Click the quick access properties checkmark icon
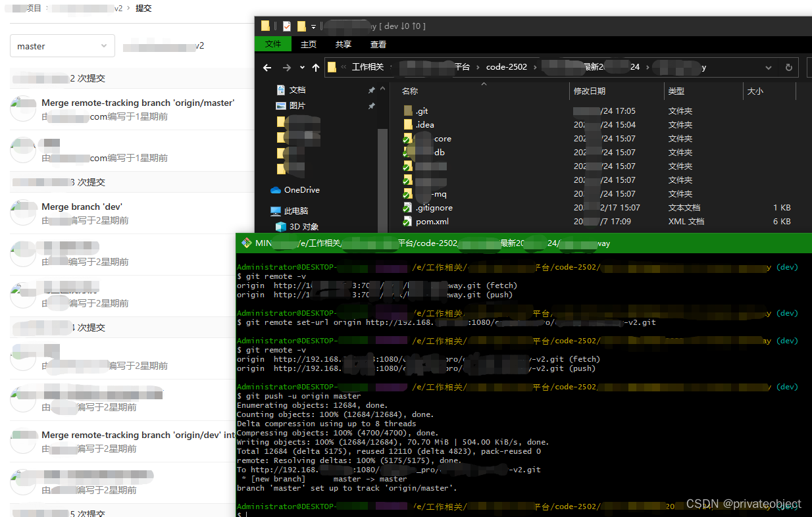Screen dimensions: 812x517 pyautogui.click(x=287, y=26)
